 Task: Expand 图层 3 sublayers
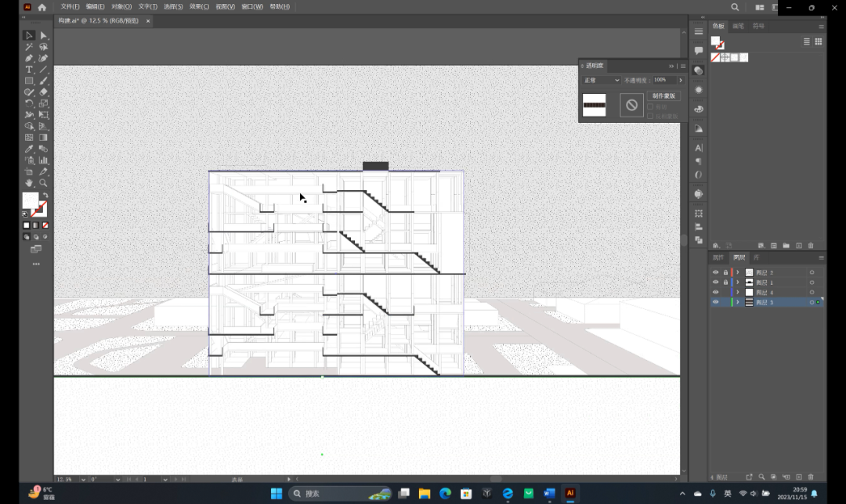click(x=738, y=302)
